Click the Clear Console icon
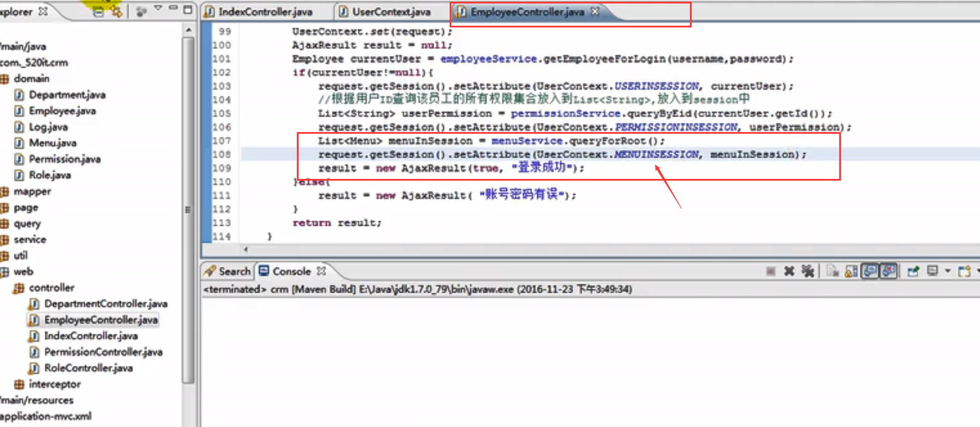The image size is (980, 427). tap(832, 271)
